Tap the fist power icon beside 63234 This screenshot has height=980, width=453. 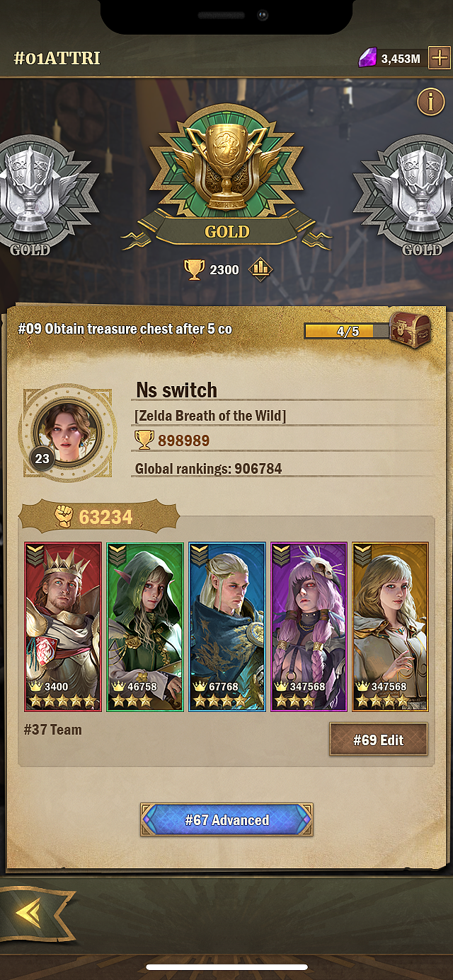tap(64, 517)
